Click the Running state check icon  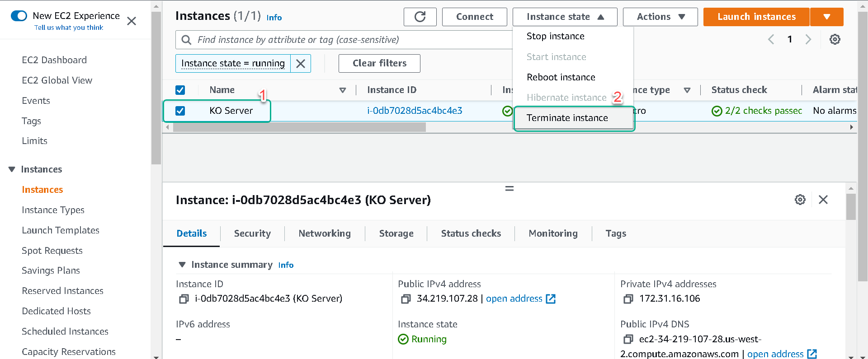tap(403, 339)
